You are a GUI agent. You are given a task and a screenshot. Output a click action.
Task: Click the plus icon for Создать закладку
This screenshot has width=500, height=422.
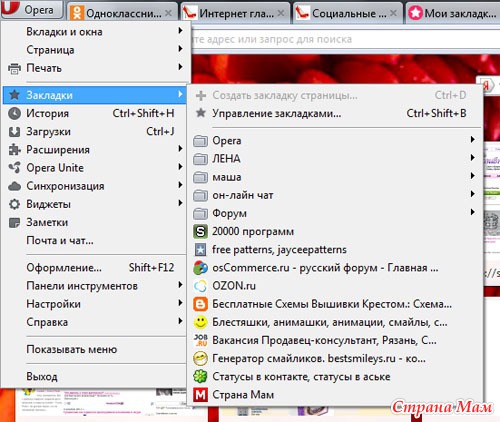[201, 96]
